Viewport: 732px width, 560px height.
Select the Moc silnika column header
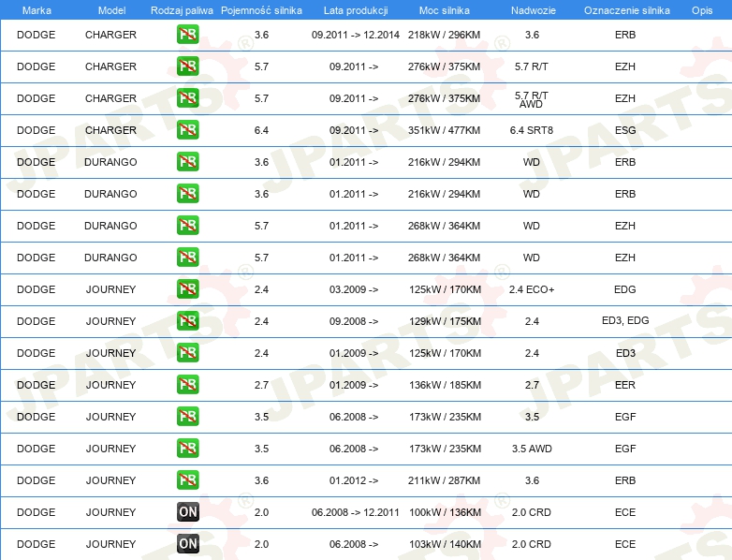(x=445, y=9)
